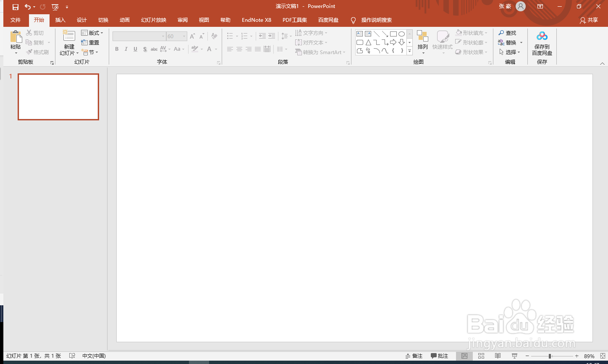Click the 89% zoom level

click(589, 356)
